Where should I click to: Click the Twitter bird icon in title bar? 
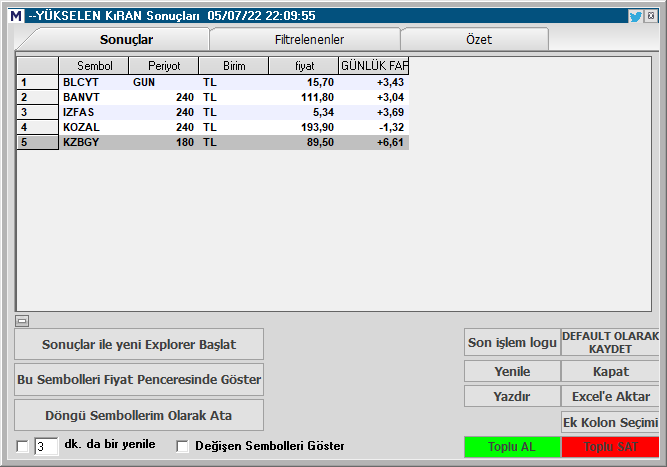pos(636,17)
